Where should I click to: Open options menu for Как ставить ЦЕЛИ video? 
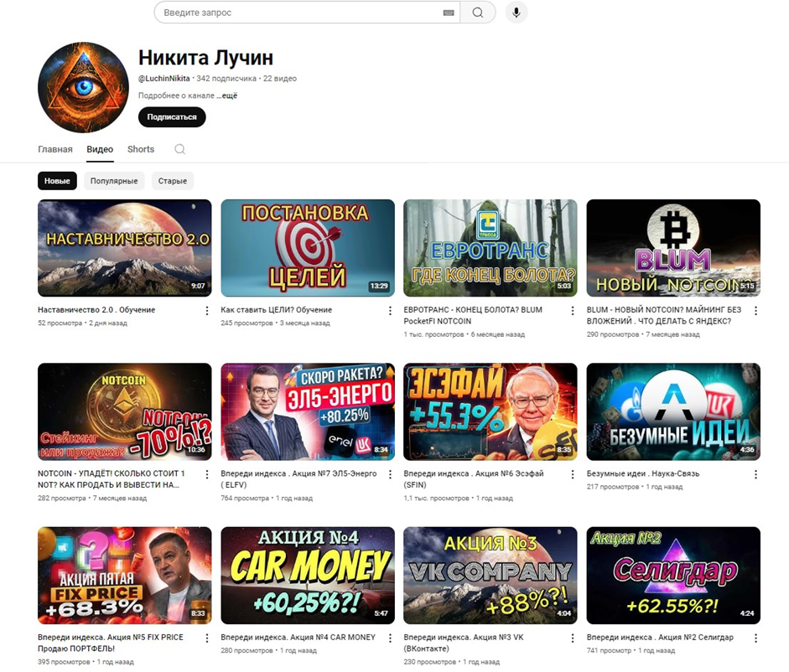390,311
